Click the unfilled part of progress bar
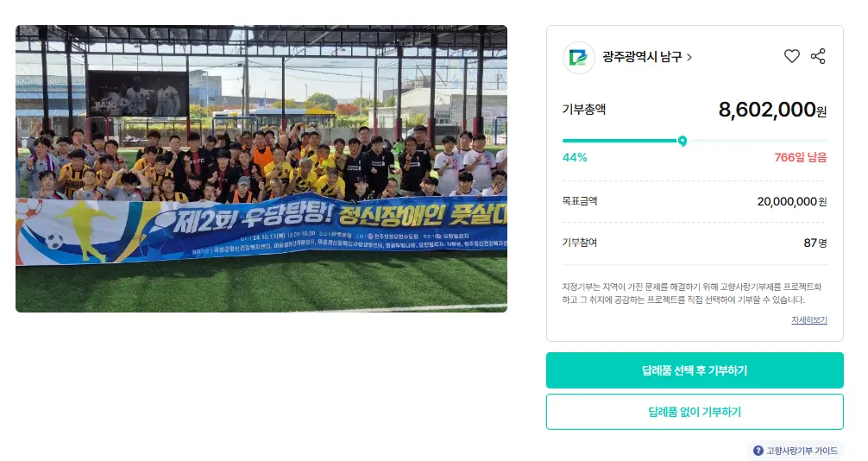868x461 pixels. (x=755, y=141)
